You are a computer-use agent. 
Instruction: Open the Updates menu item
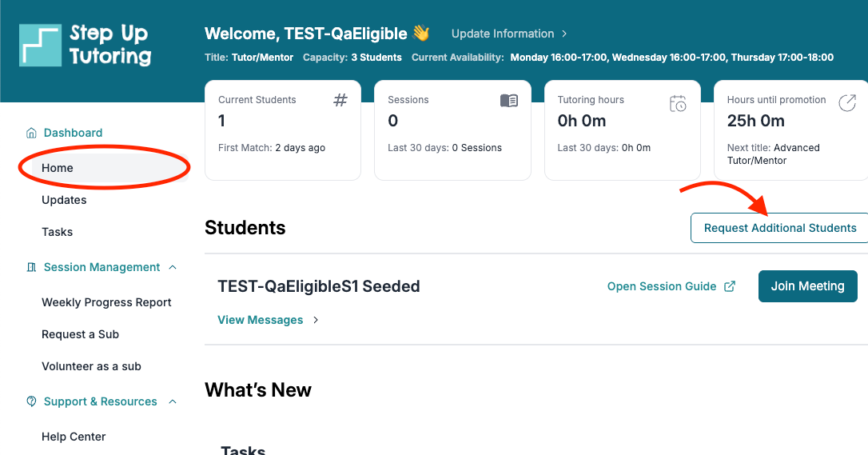tap(64, 200)
